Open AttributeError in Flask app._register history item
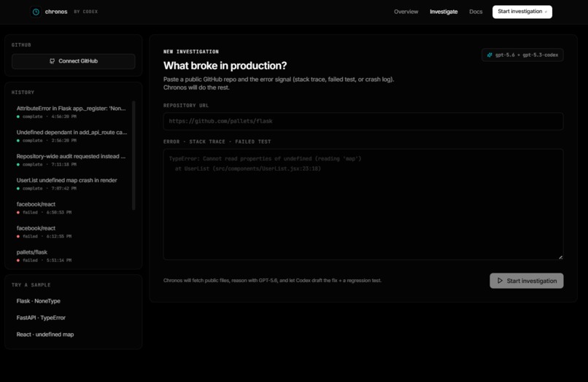 (71, 112)
